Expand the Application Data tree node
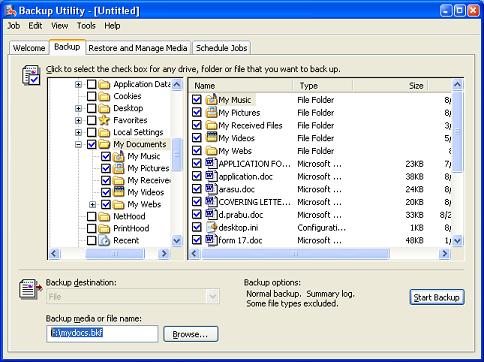Viewport: 484px width, 362px height. tap(78, 84)
